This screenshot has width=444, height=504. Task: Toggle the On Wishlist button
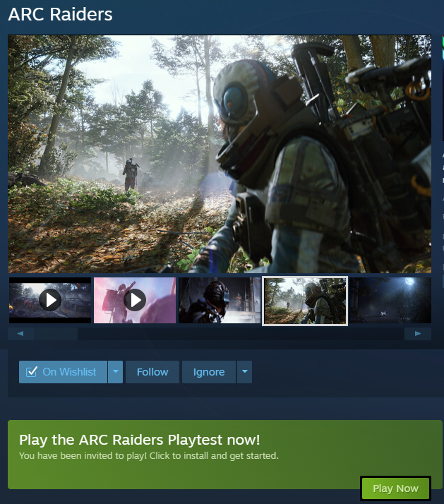63,372
